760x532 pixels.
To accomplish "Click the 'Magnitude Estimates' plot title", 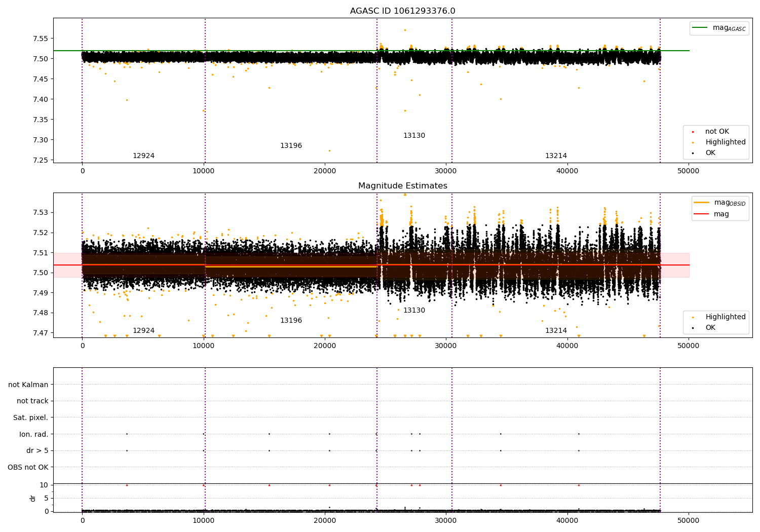I will [402, 186].
